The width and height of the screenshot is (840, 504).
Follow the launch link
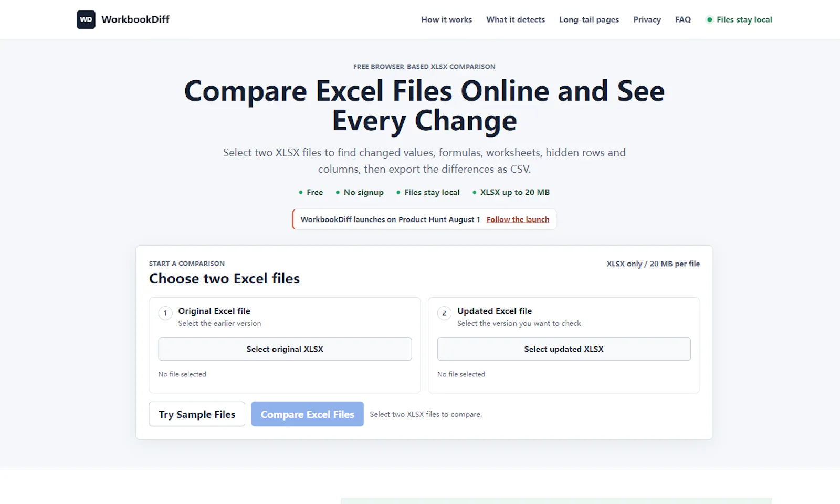(518, 219)
